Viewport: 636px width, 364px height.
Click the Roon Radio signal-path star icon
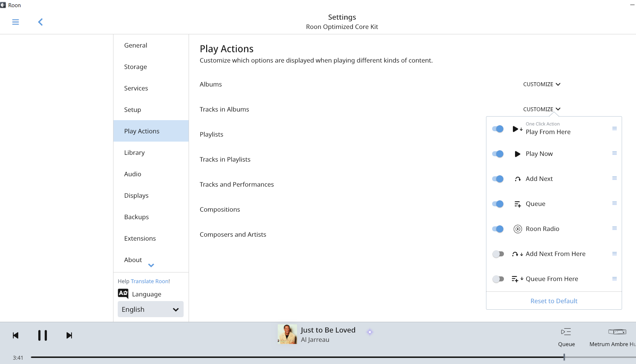[370, 332]
